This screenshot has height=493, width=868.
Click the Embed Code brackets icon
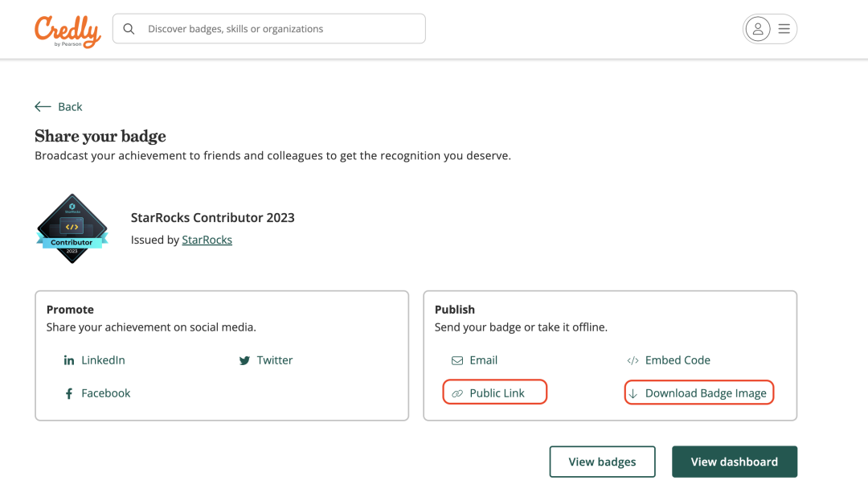coord(633,360)
